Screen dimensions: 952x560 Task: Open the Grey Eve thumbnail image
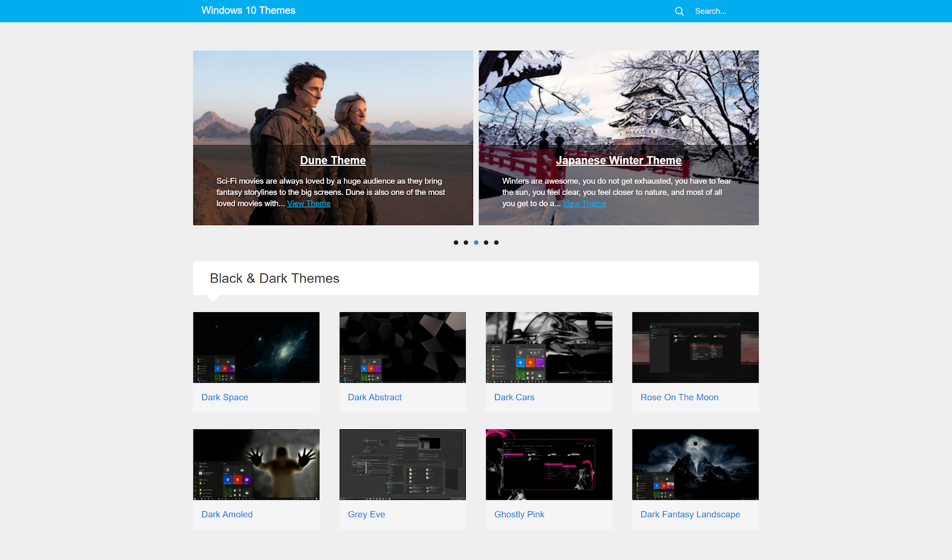[x=403, y=464]
